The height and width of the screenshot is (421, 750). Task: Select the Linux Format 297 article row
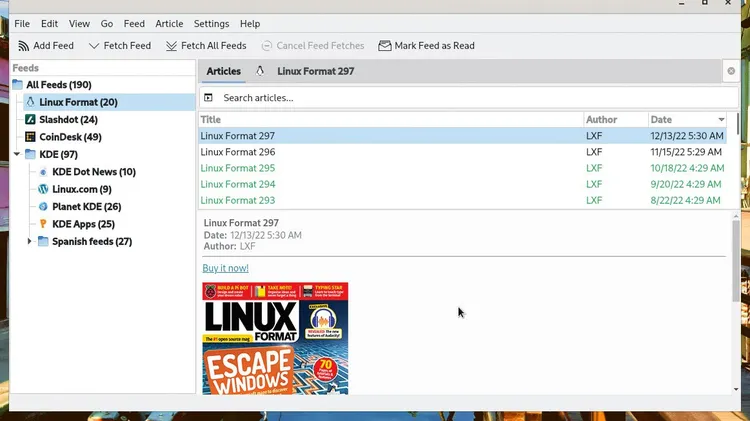coord(463,136)
